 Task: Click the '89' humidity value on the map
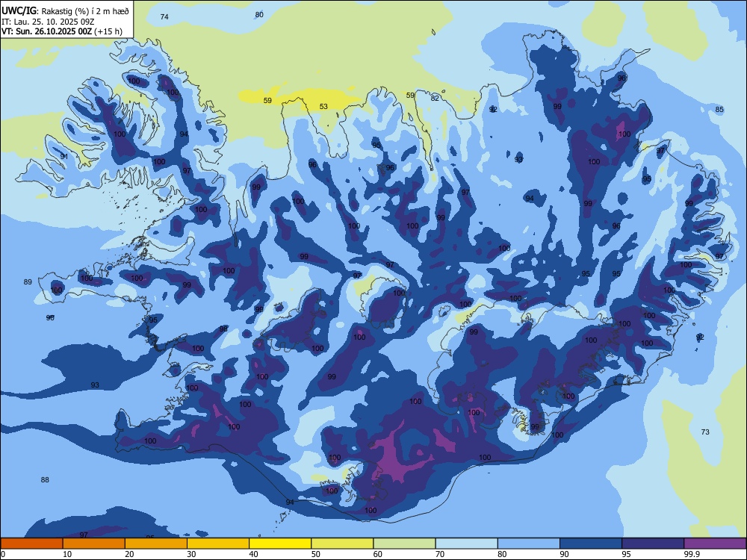point(28,282)
